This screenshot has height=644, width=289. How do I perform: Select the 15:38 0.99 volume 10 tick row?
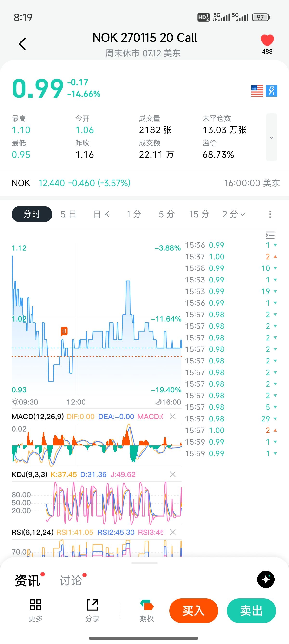click(231, 268)
